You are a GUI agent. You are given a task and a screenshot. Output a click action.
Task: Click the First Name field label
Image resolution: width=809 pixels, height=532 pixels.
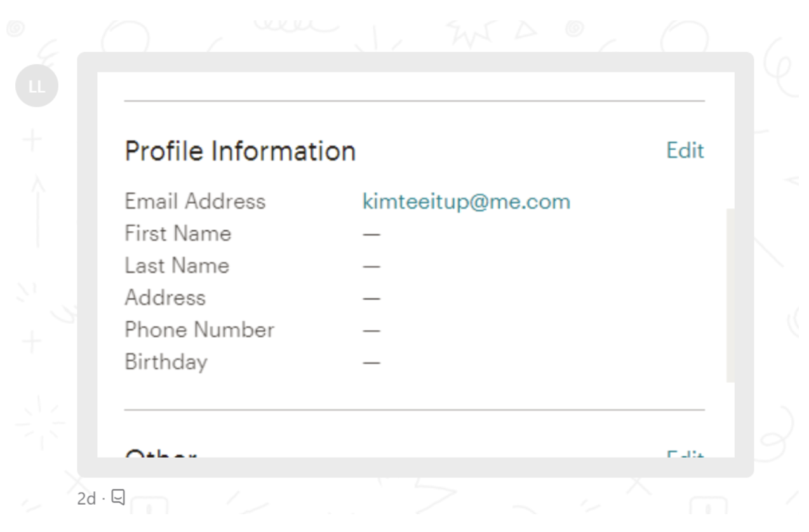click(178, 234)
